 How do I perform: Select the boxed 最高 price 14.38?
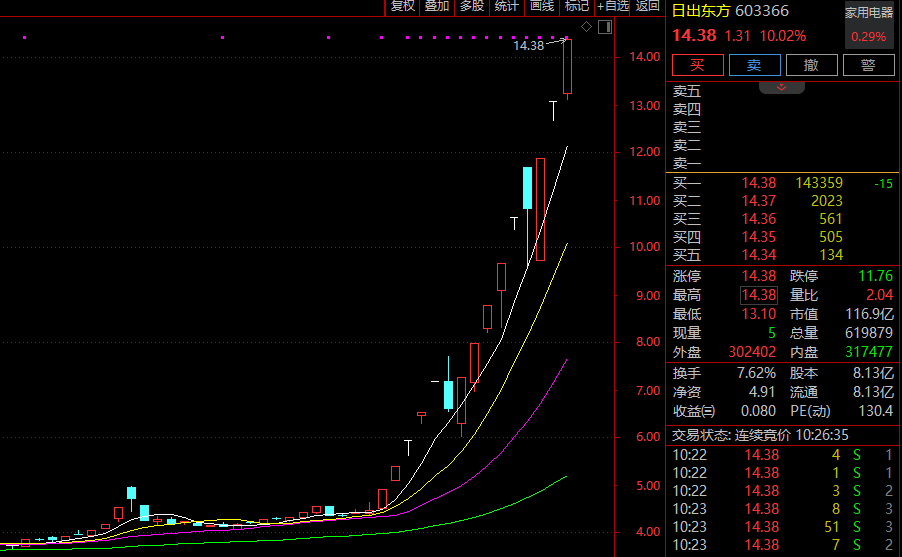[758, 295]
